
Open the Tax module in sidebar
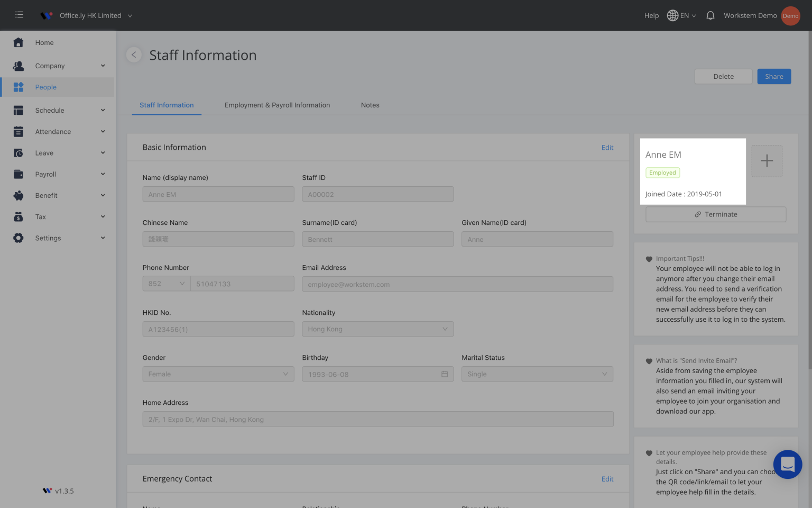tap(19, 216)
